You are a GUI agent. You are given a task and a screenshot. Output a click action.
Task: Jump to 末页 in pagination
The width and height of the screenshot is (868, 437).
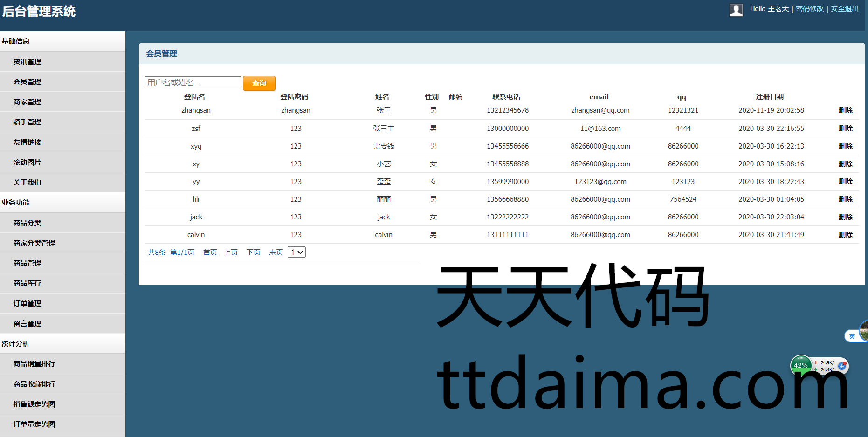[276, 253]
